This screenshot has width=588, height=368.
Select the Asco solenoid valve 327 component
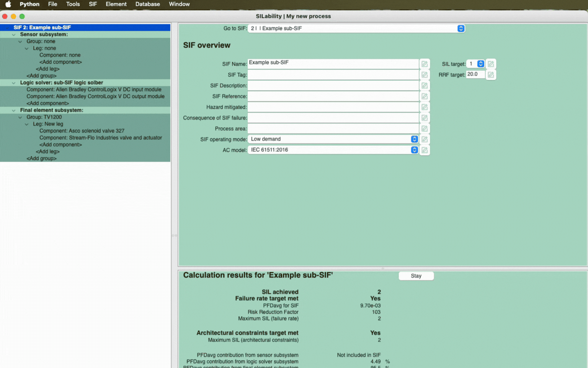point(82,131)
